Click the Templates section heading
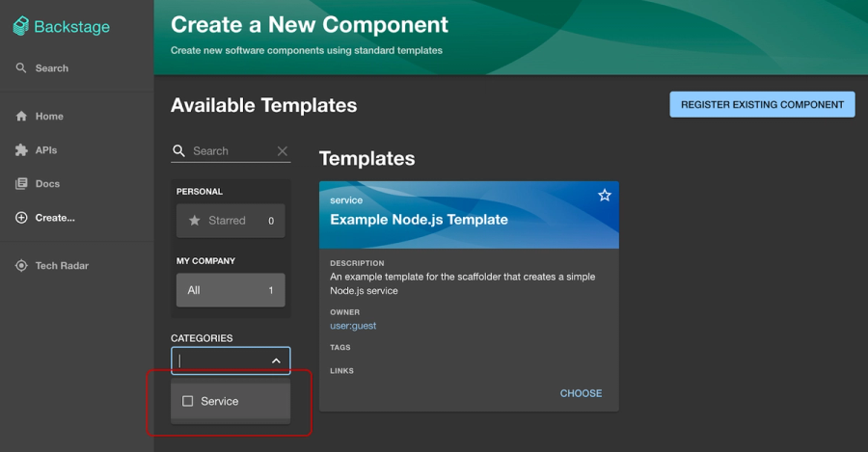Image resolution: width=868 pixels, height=452 pixels. [x=367, y=158]
